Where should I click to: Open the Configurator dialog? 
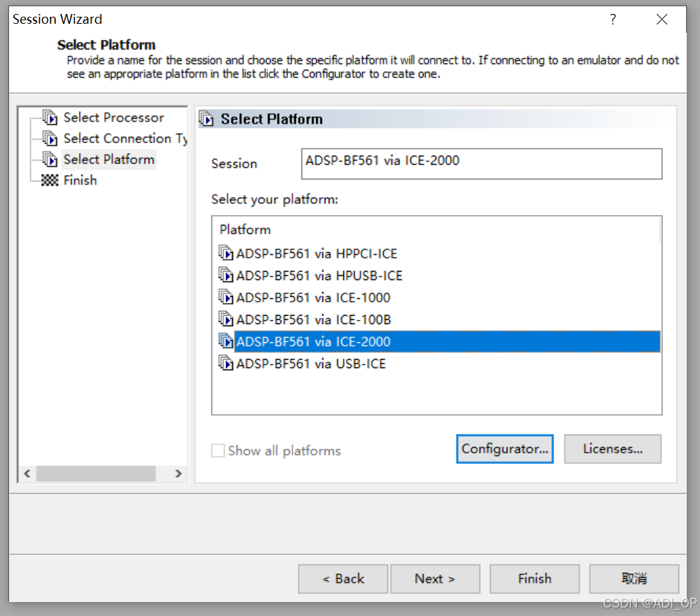pos(505,449)
